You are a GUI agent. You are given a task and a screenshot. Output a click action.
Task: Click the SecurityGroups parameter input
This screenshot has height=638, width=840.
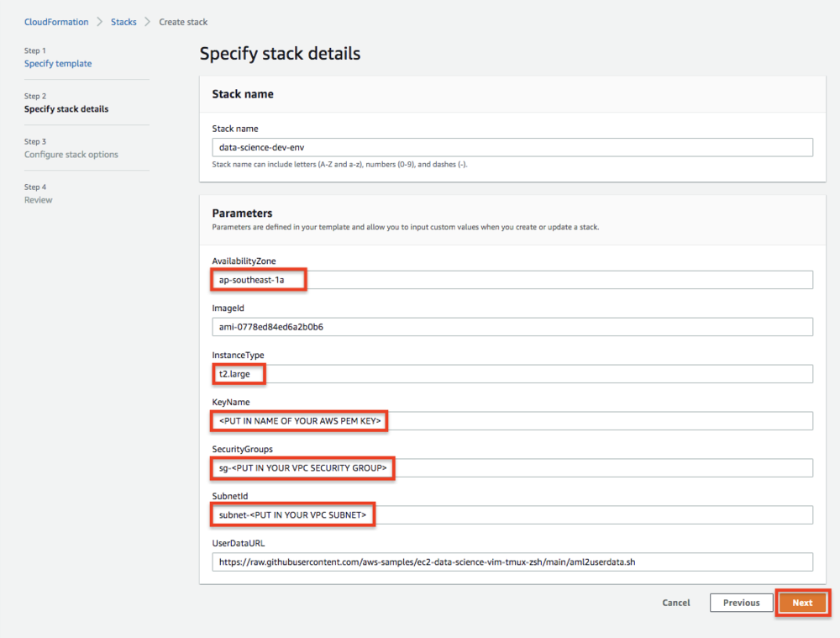[x=511, y=467]
